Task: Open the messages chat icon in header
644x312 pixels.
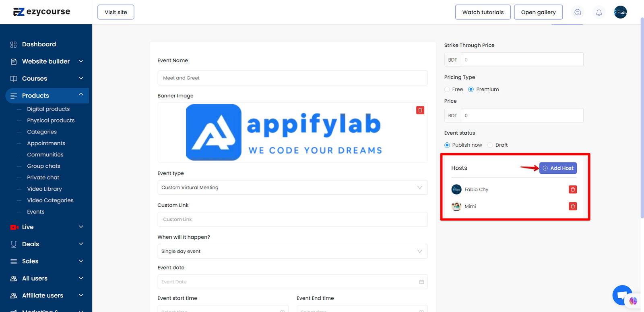Action: point(578,12)
